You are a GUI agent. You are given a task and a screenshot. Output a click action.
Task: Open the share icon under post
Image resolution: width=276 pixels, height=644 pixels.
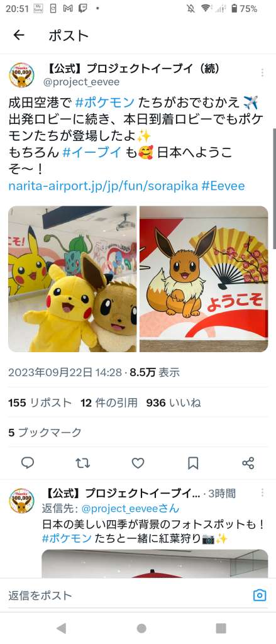click(248, 464)
